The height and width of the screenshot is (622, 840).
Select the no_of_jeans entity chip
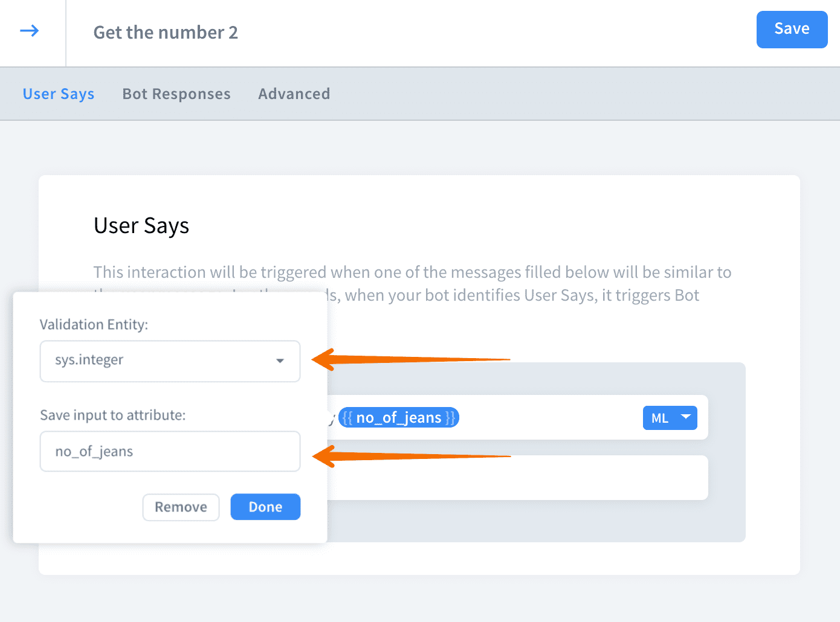tap(399, 417)
